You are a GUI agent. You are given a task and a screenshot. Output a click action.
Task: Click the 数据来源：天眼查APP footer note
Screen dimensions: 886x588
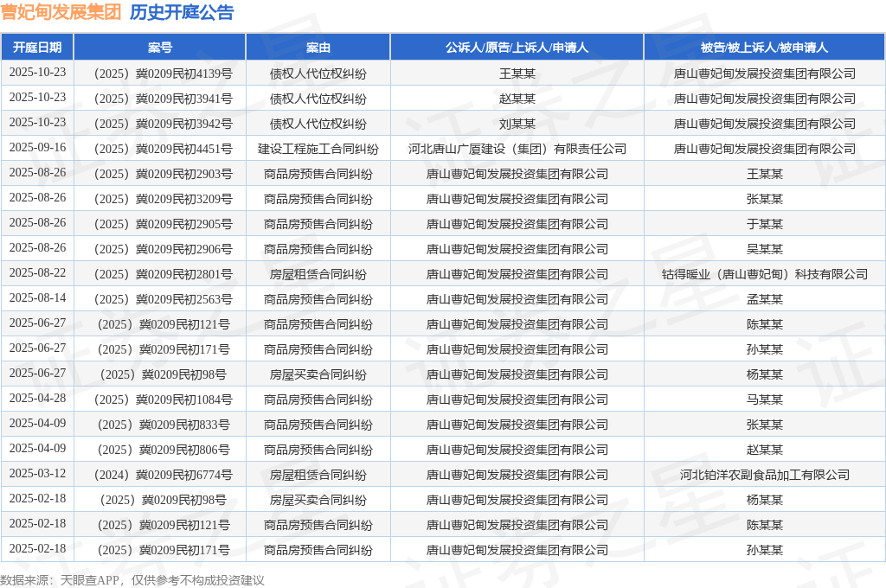pos(132,580)
